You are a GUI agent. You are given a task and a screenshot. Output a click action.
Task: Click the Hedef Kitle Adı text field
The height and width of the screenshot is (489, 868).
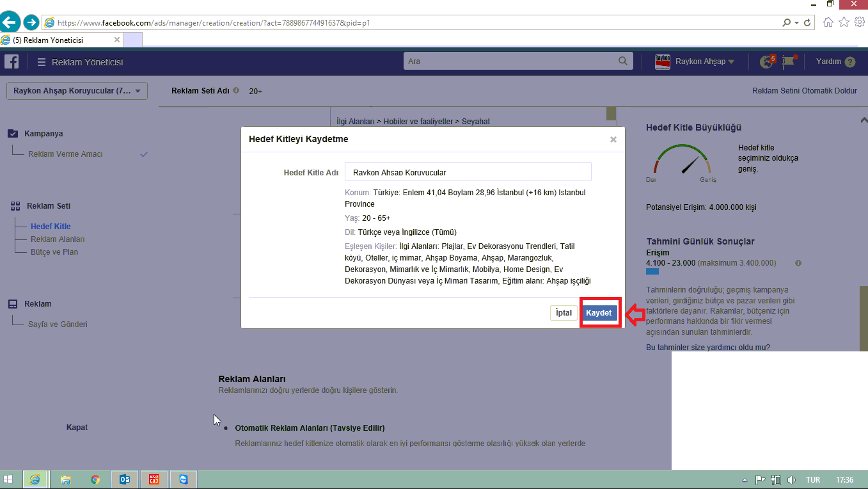[x=468, y=172]
